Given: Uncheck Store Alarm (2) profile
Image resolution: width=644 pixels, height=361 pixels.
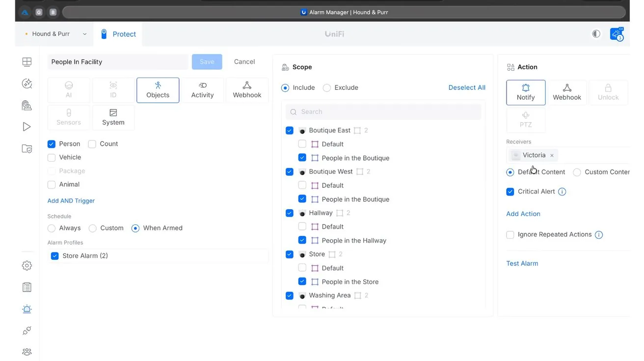Looking at the screenshot, I should (55, 256).
